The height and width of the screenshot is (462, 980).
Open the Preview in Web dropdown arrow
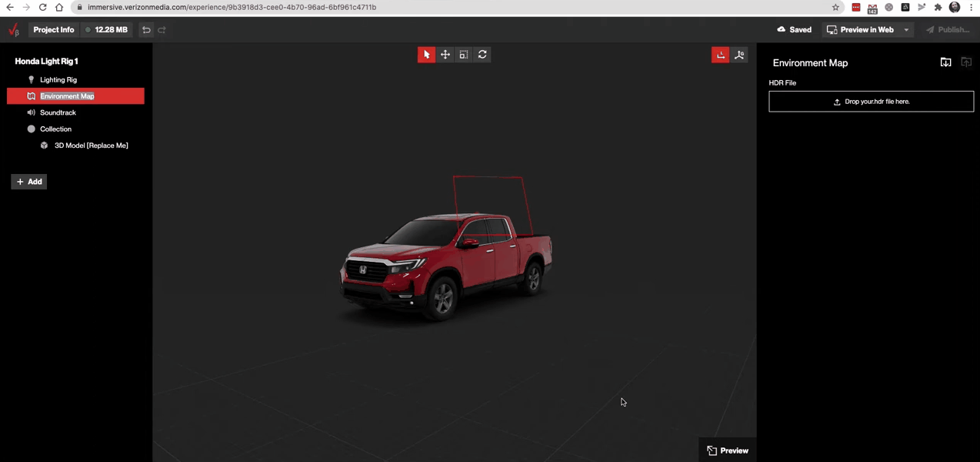click(906, 30)
